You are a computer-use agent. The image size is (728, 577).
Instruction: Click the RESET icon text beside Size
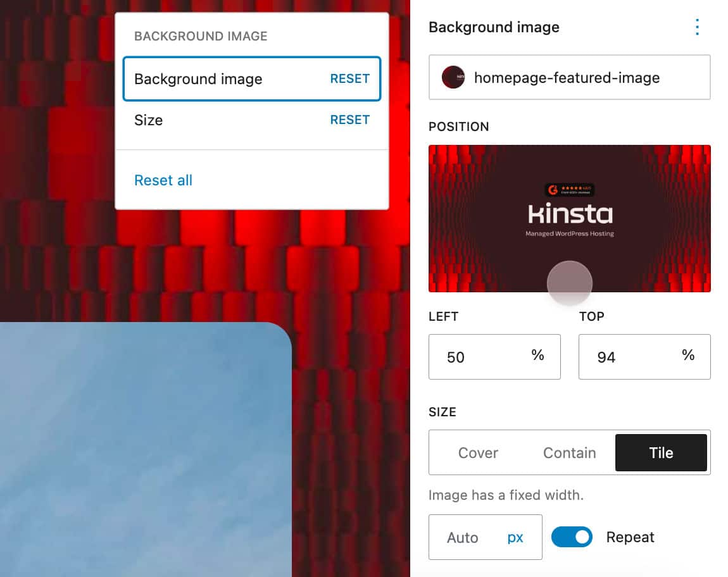(x=350, y=120)
